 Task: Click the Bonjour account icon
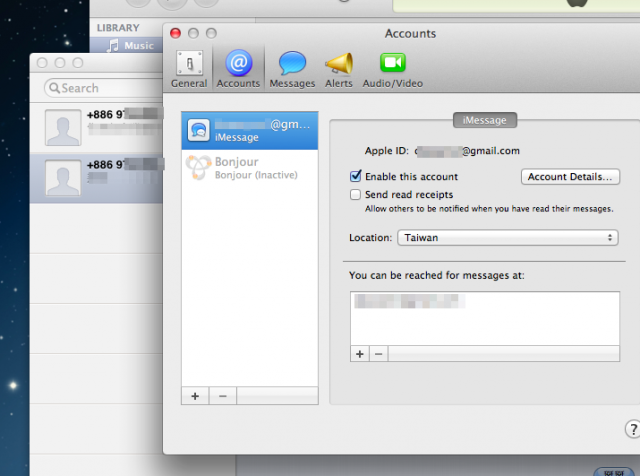point(198,167)
